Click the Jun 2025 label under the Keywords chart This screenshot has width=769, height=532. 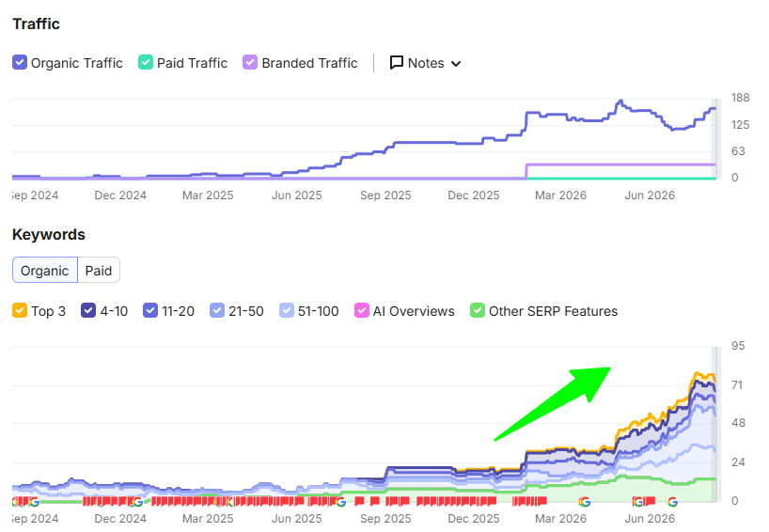[297, 518]
